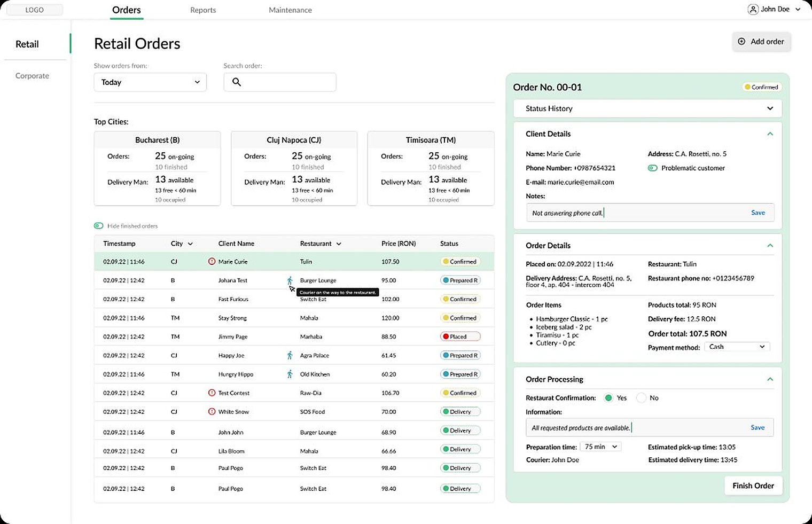Click courier icon in Johana Test row
The width and height of the screenshot is (812, 524).
tap(290, 280)
